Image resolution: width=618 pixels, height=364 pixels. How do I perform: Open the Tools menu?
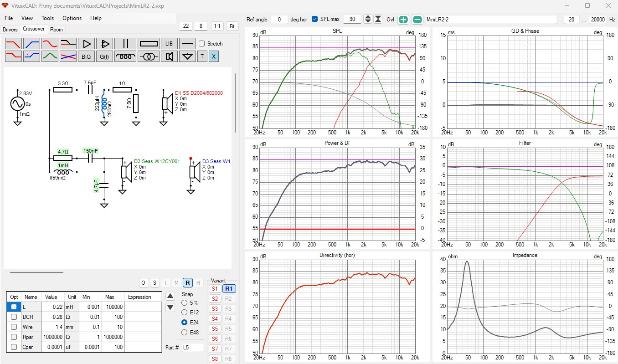[47, 18]
